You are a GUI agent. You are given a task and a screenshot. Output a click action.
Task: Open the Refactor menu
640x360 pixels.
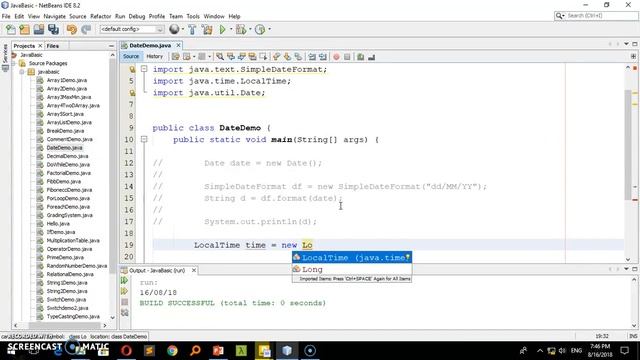tap(100, 16)
